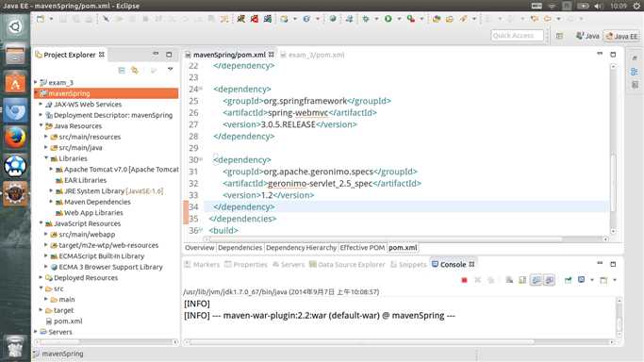Open Firefox from the Ubuntu launcher

[x=15, y=138]
